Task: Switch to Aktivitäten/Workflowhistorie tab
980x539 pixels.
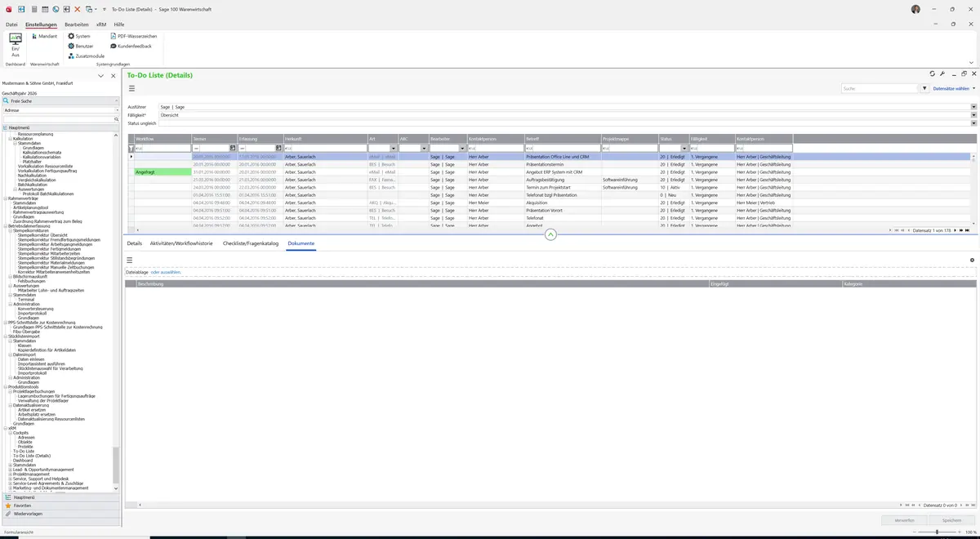Action: [181, 243]
